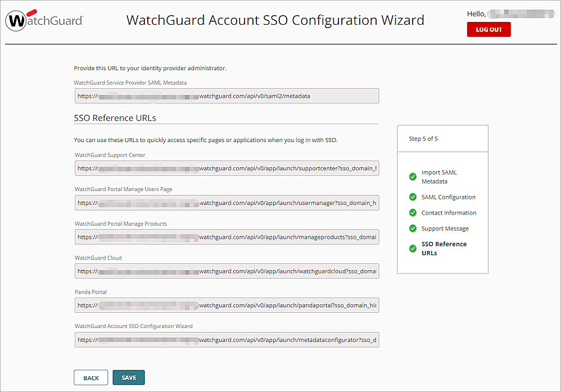Select the SSO Configuration Wizard URL field

(x=227, y=339)
